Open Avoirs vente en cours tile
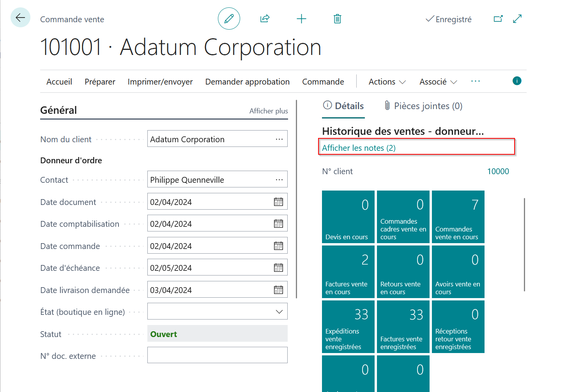 [458, 272]
